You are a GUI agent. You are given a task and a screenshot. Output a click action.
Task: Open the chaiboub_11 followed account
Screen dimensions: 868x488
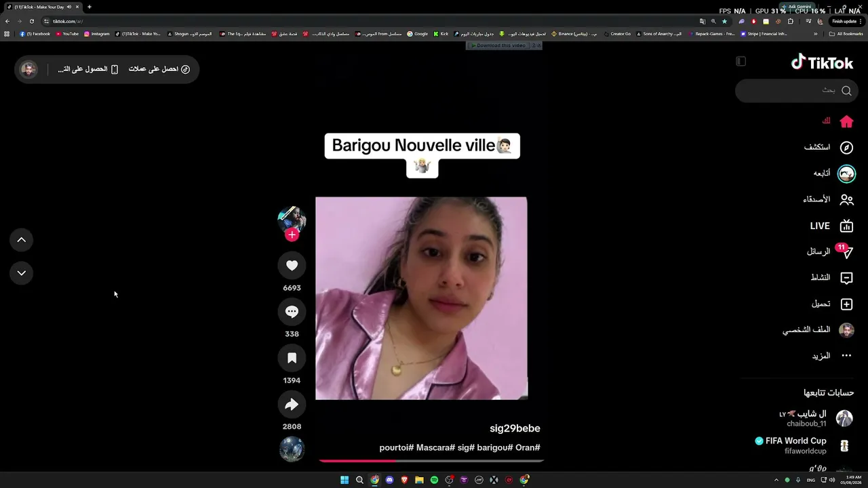pyautogui.click(x=815, y=418)
